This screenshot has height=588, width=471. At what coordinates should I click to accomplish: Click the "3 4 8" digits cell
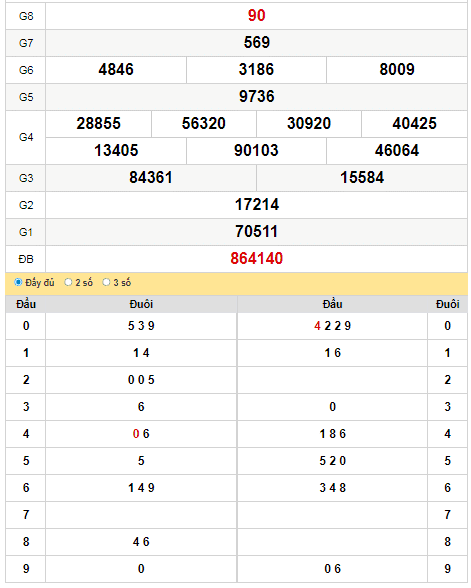(x=332, y=488)
